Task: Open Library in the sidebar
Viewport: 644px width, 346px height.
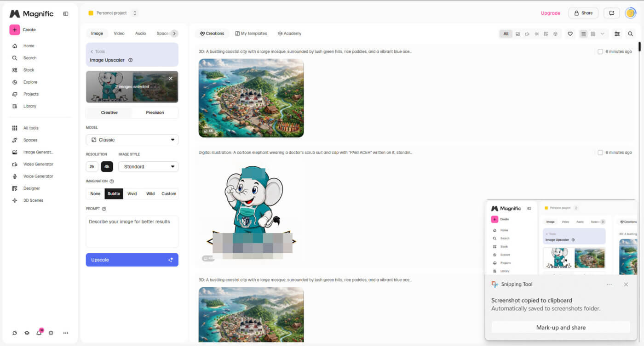Action: pyautogui.click(x=29, y=106)
